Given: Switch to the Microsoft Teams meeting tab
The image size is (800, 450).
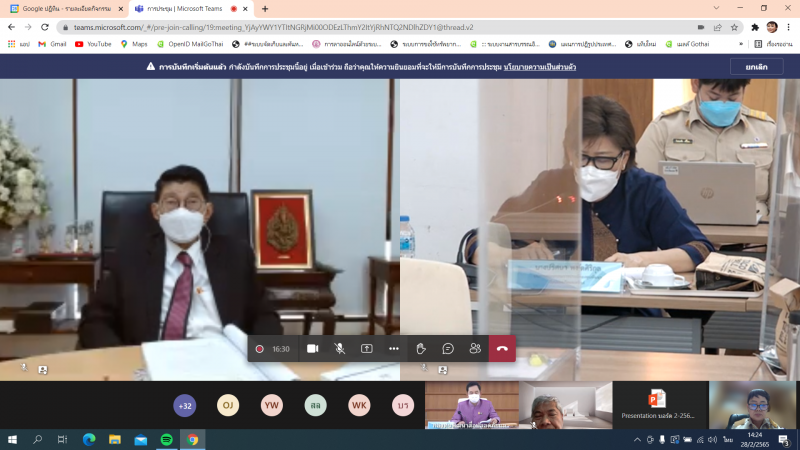Looking at the screenshot, I should point(185,9).
